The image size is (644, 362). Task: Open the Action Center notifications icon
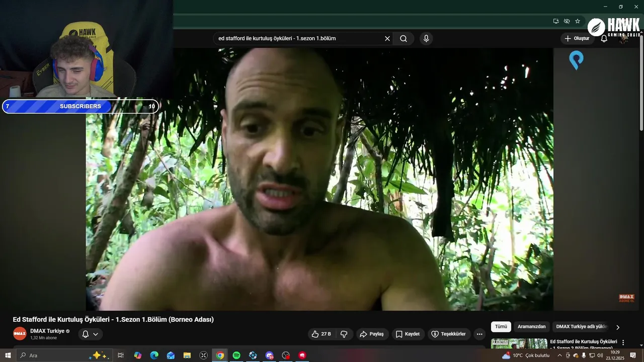633,355
